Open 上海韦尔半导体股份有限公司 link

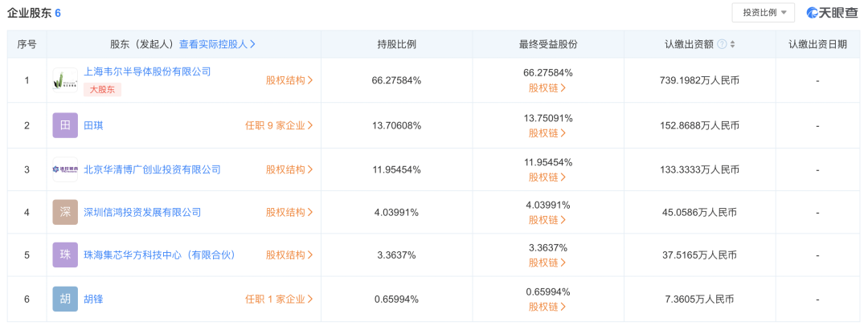(x=147, y=71)
